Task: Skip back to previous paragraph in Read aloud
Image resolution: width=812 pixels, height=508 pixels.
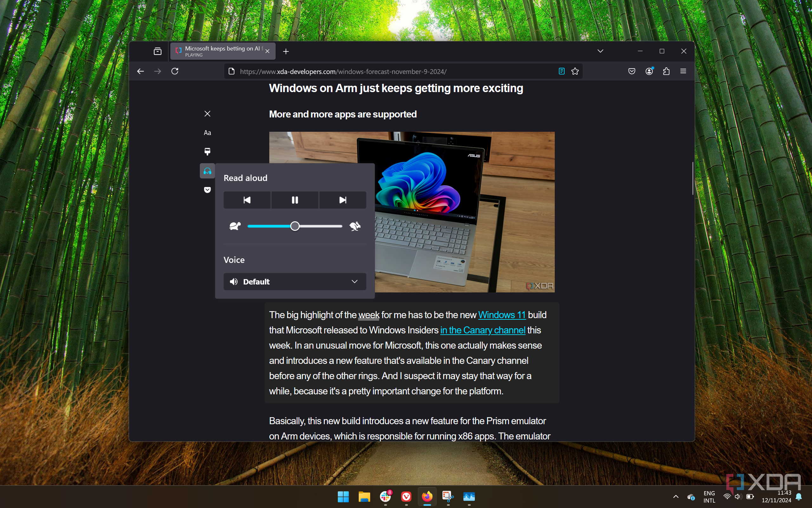Action: click(247, 200)
